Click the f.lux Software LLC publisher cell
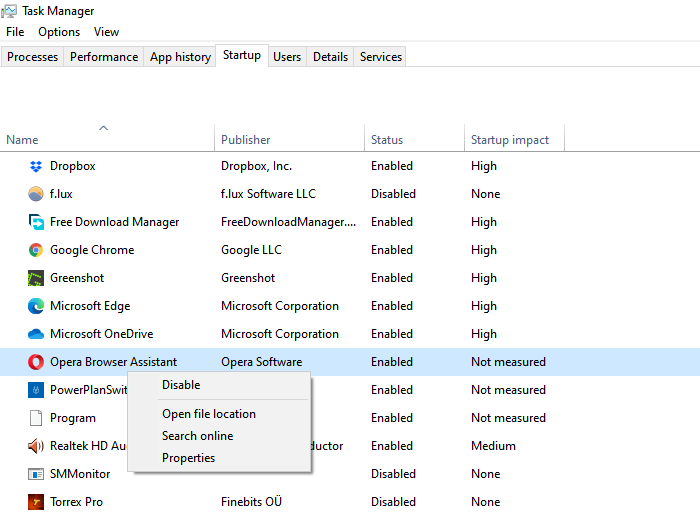 coord(268,194)
